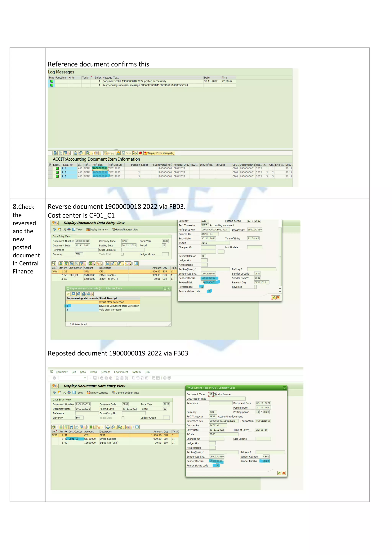Close the Document Header: CF01 Company Code popup
The width and height of the screenshot is (392, 555).
pyautogui.click(x=285, y=388)
